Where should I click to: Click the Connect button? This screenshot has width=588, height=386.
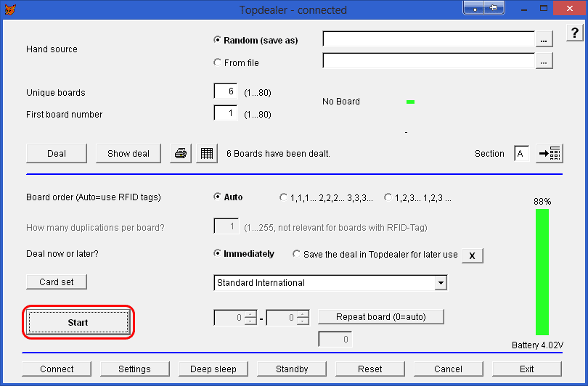(57, 369)
